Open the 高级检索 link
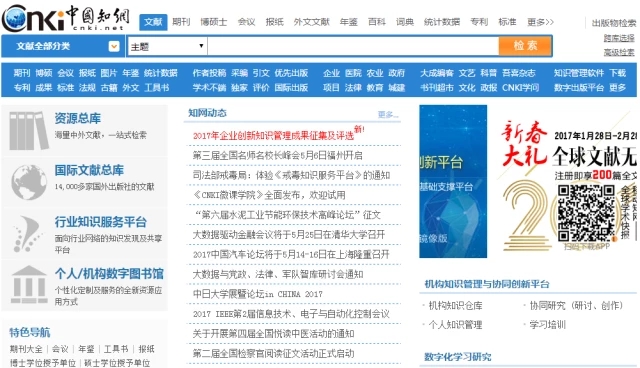 619,52
